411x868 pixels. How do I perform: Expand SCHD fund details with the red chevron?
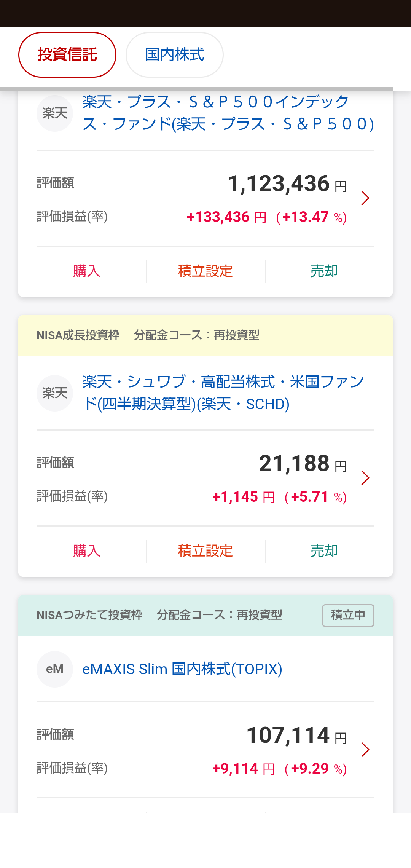[x=365, y=478]
